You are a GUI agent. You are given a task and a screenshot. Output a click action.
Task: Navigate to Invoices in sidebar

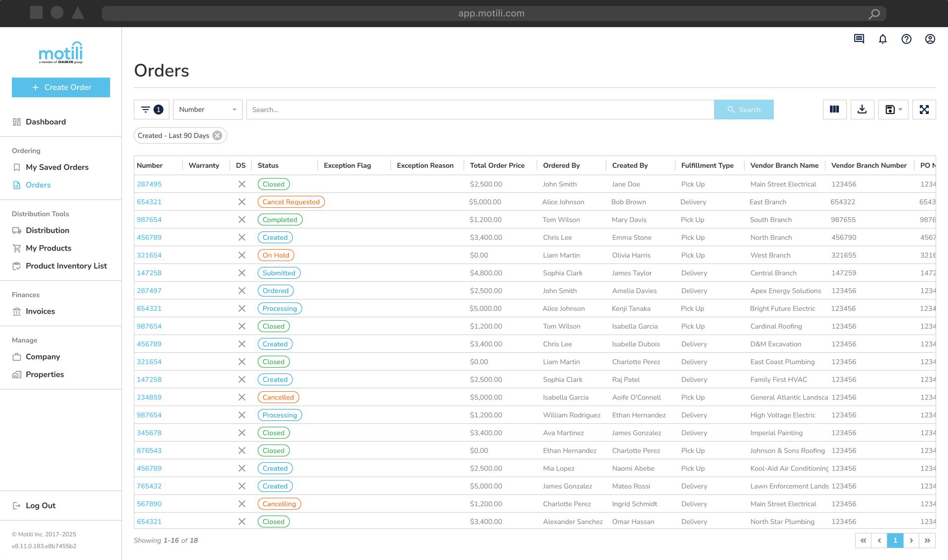pos(40,311)
